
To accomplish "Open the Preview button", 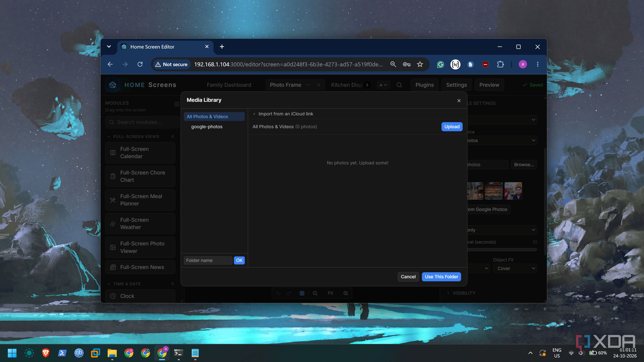I will click(489, 85).
